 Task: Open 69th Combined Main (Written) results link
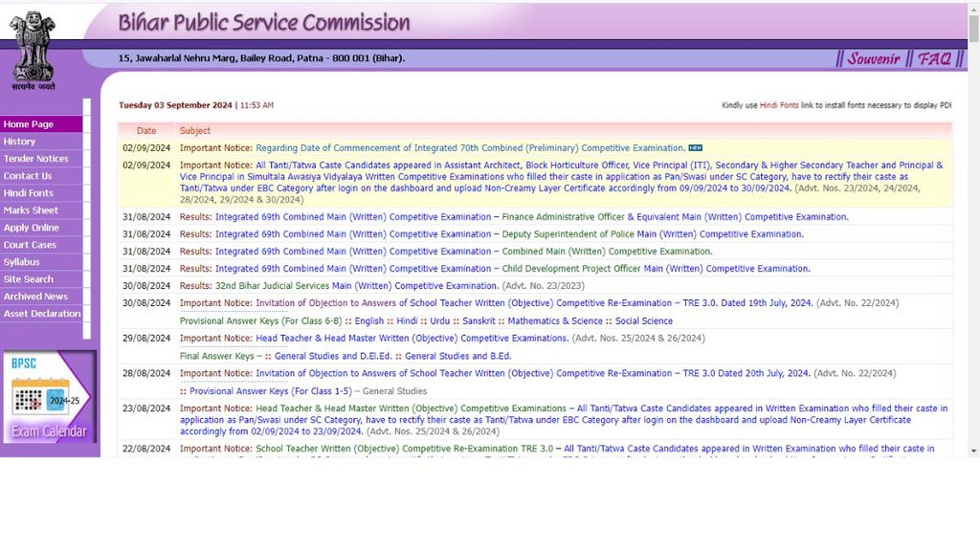(x=464, y=252)
